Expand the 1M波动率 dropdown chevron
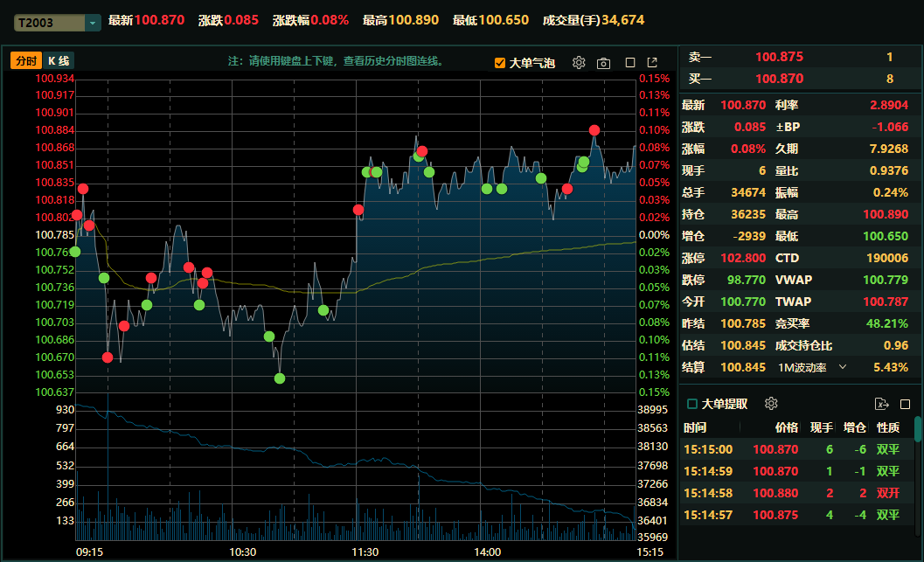 click(x=843, y=367)
